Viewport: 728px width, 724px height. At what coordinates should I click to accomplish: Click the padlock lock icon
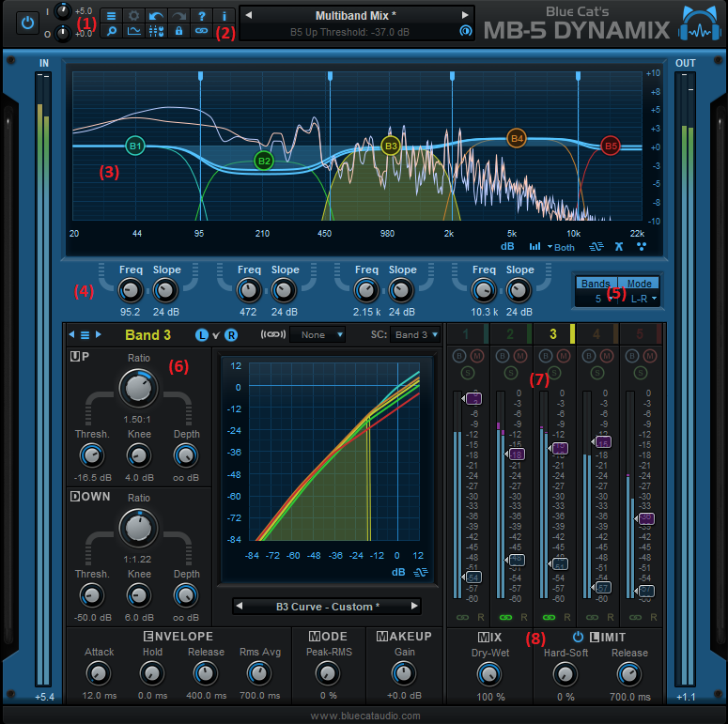pyautogui.click(x=178, y=31)
